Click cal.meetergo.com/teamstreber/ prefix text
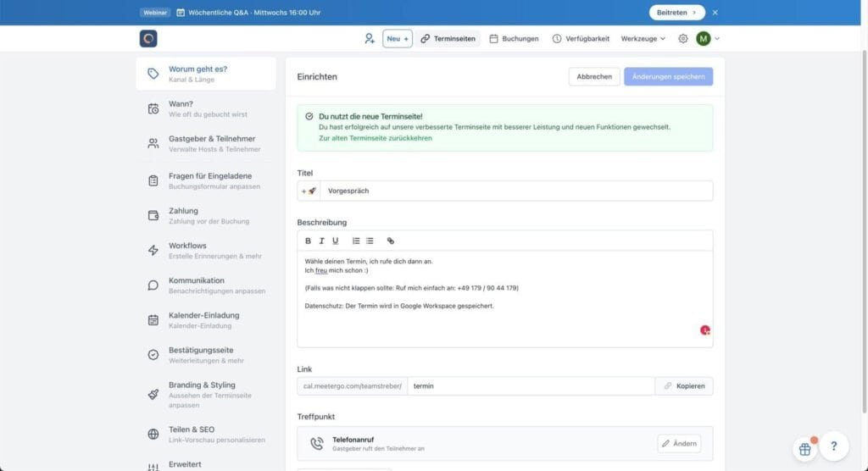The width and height of the screenshot is (868, 471). [x=353, y=385]
